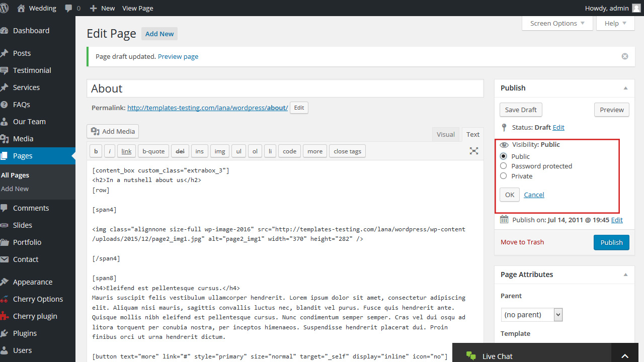644x362 pixels.
Task: Click the Testimonial sidebar icon
Action: pos(5,70)
